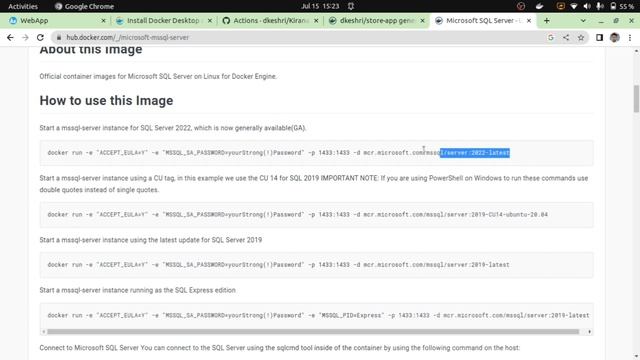Click the Google icon in the address bar
This screenshot has width=640, height=360.
(x=551, y=38)
